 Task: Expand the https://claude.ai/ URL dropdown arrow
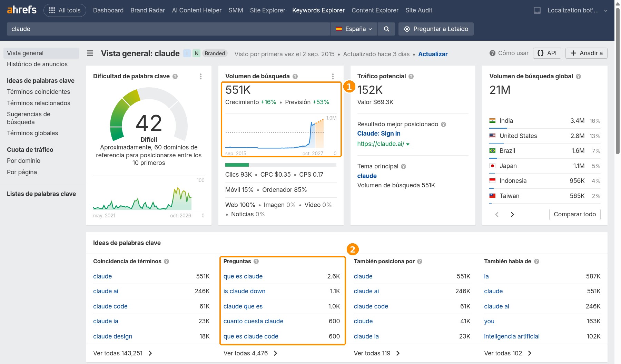408,144
